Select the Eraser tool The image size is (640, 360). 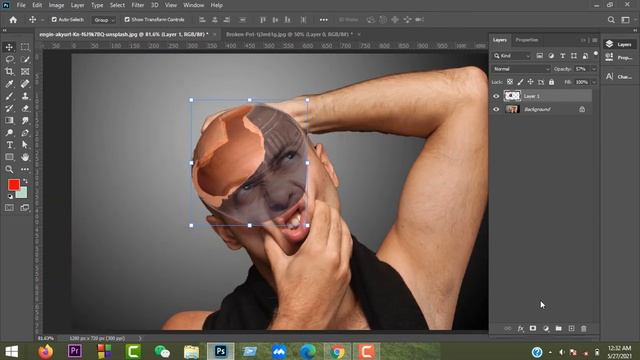[x=25, y=109]
